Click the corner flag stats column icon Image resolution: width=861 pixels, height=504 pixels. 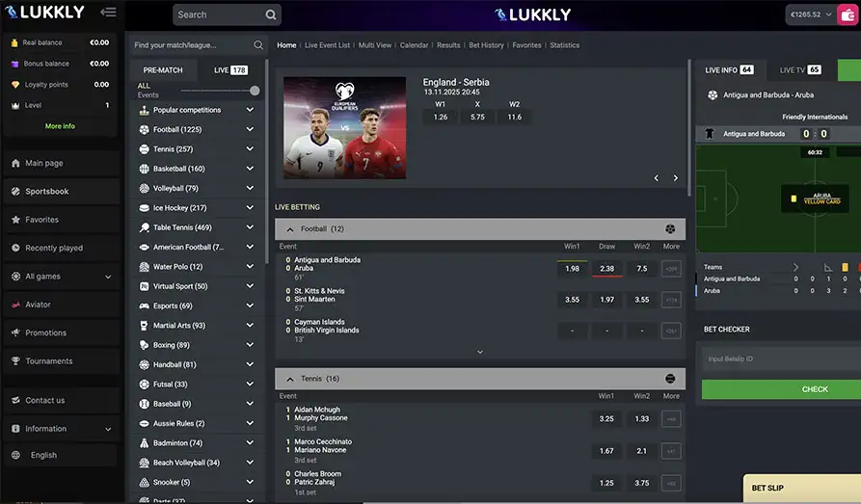pyautogui.click(x=828, y=267)
